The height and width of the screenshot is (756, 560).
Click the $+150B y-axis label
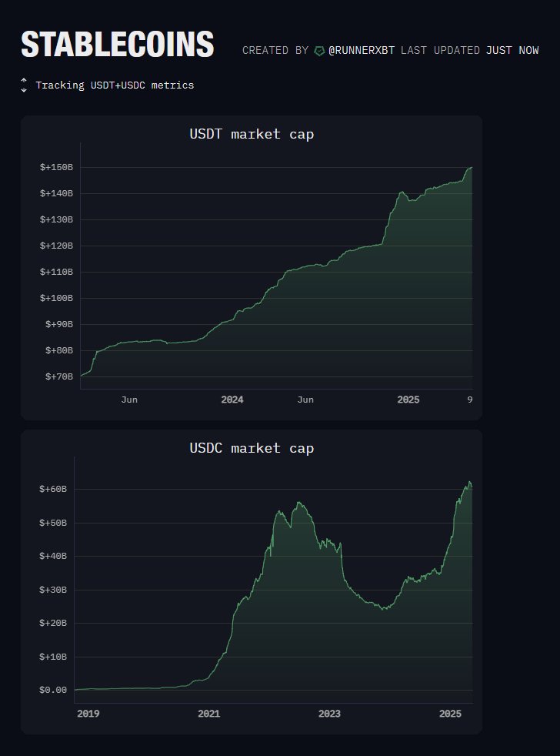[56, 167]
